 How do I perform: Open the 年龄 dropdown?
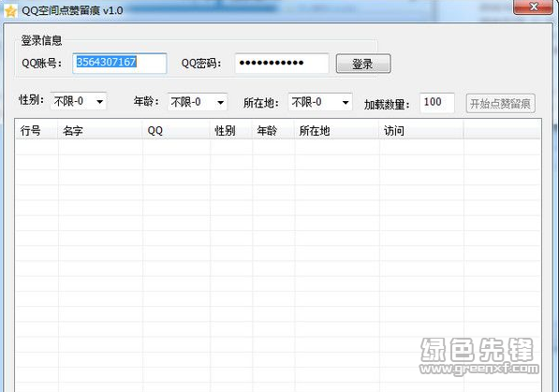pyautogui.click(x=198, y=102)
